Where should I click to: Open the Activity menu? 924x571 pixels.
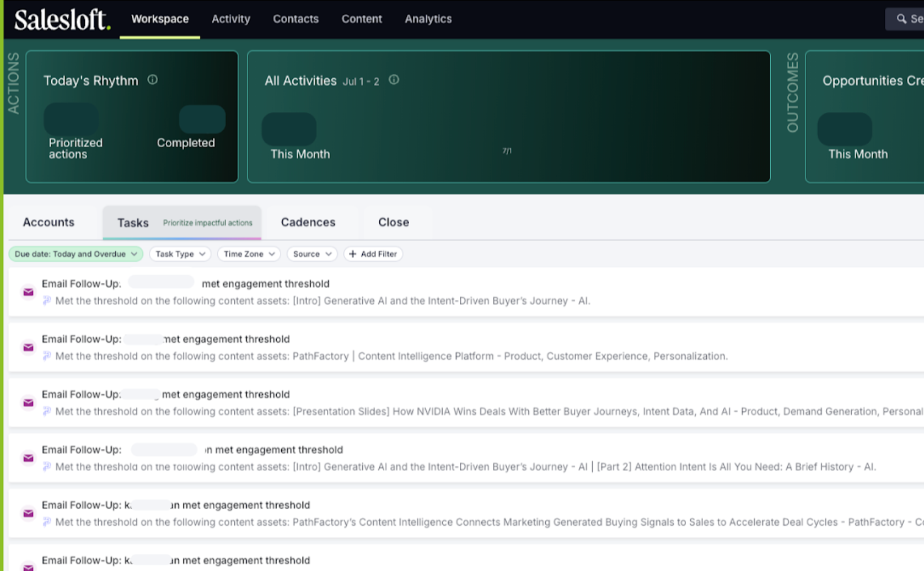231,19
